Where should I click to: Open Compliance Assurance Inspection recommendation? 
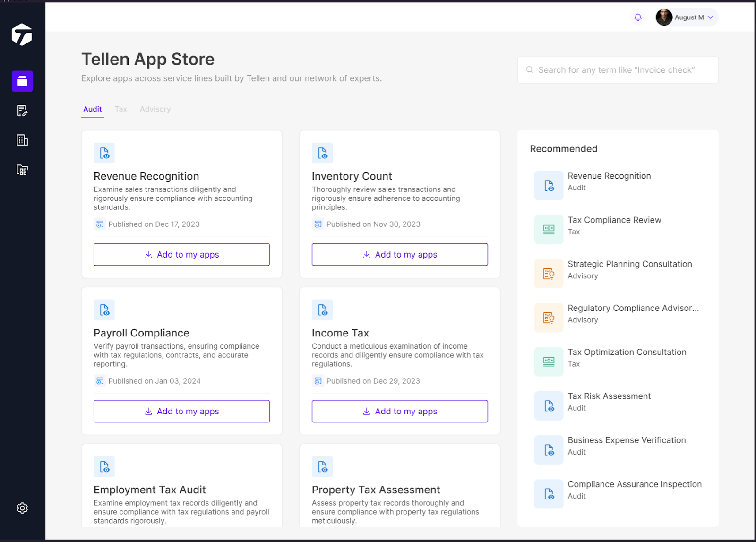tap(635, 484)
